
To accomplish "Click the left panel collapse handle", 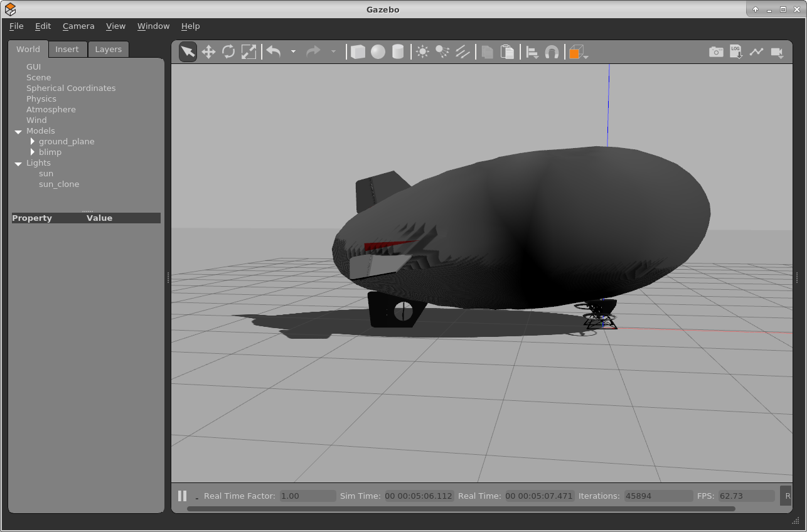I will click(x=168, y=277).
